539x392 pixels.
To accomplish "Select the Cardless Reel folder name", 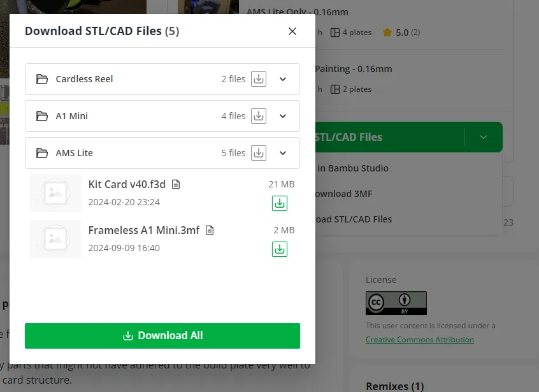I will 84,79.
